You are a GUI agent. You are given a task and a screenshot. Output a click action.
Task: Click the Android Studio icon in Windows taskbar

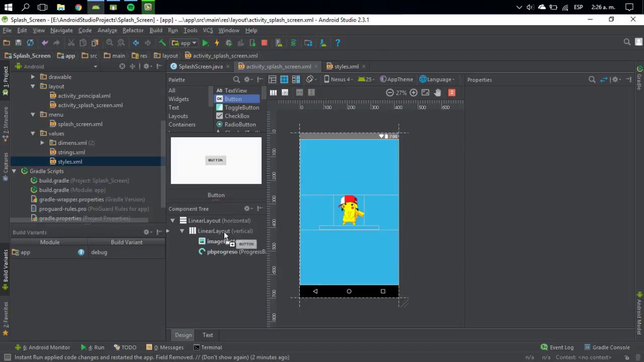[x=96, y=7]
